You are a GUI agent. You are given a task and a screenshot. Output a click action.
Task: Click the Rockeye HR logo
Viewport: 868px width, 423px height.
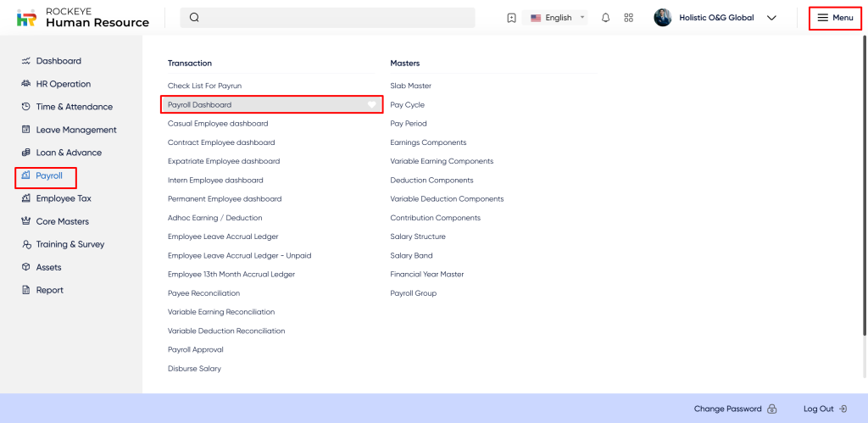(x=26, y=18)
